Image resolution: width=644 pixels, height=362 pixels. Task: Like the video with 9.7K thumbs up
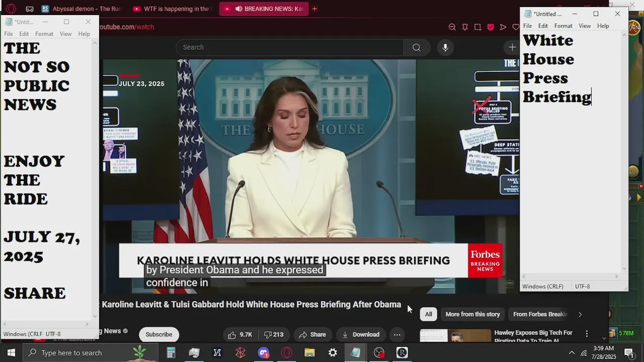click(x=239, y=334)
